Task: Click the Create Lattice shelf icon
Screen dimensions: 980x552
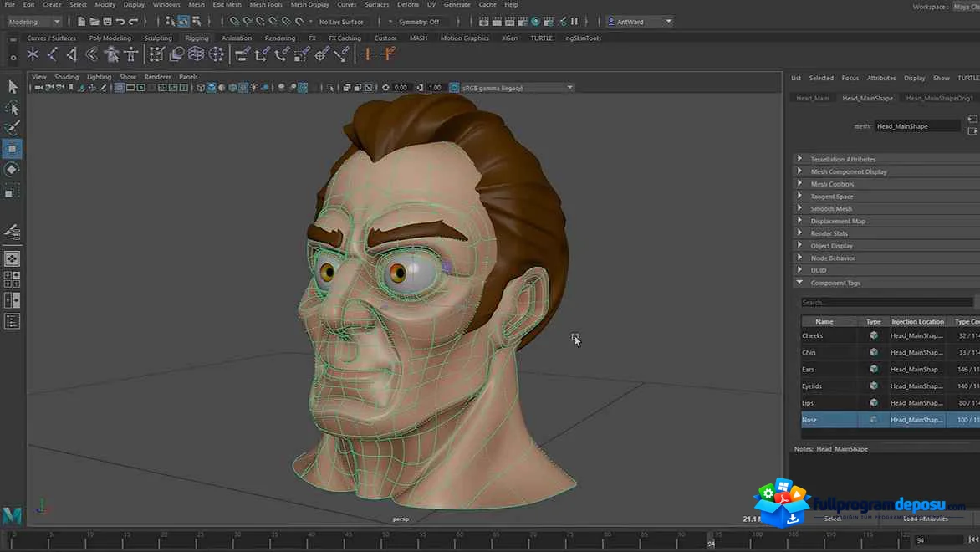Action: (x=197, y=54)
